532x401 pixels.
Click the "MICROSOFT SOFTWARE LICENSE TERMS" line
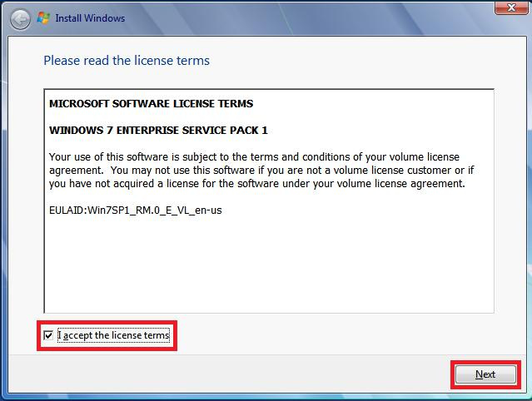(151, 103)
